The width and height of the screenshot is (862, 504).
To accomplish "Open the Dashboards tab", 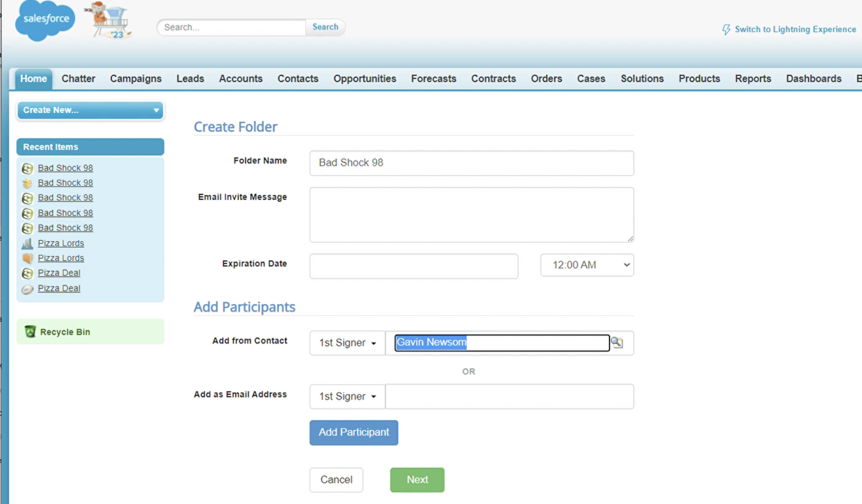I will pyautogui.click(x=814, y=79).
